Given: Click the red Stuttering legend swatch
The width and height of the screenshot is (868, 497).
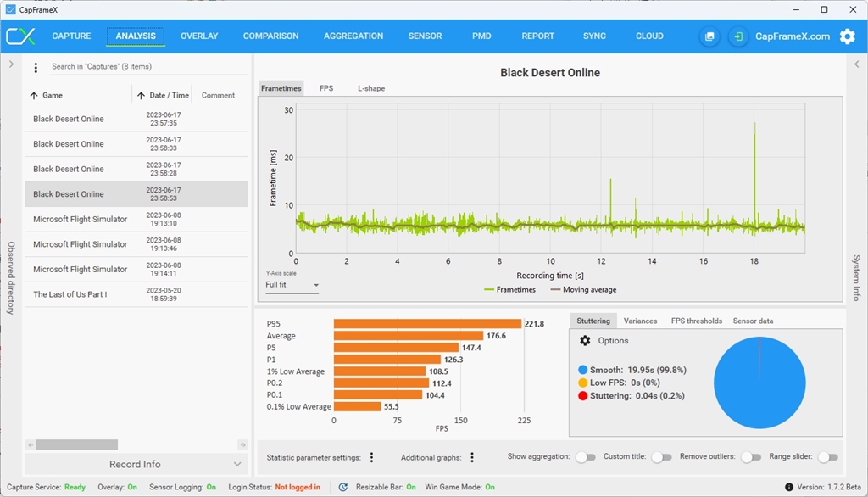Looking at the screenshot, I should 582,396.
